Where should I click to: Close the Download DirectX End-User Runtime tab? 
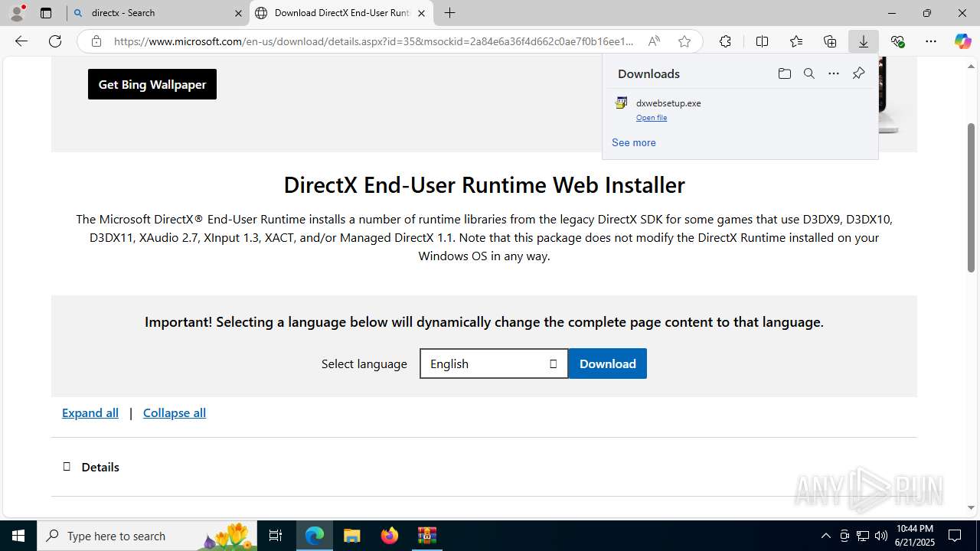[x=421, y=13]
